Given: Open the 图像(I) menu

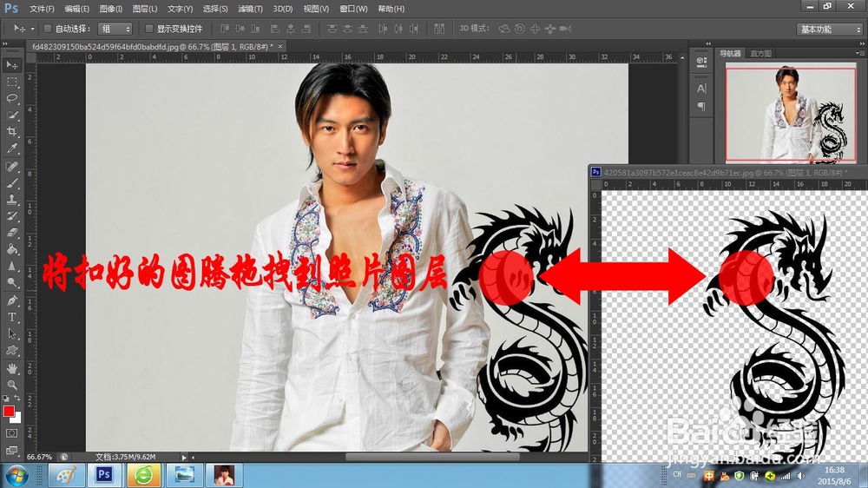Looking at the screenshot, I should pyautogui.click(x=111, y=9).
